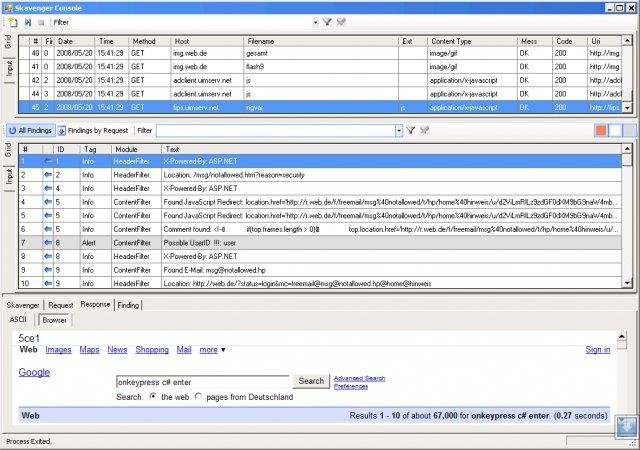This screenshot has width=640, height=450.
Task: Click the findings Filter input field
Action: (x=276, y=130)
